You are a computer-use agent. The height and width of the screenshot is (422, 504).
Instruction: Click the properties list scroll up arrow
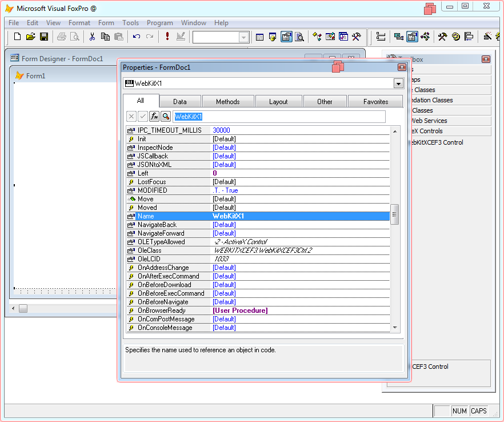click(395, 132)
